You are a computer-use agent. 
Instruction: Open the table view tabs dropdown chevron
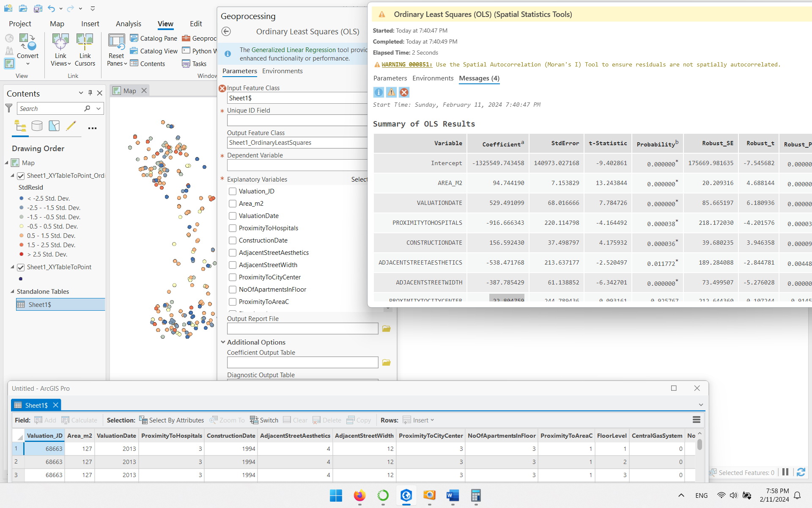tap(701, 405)
